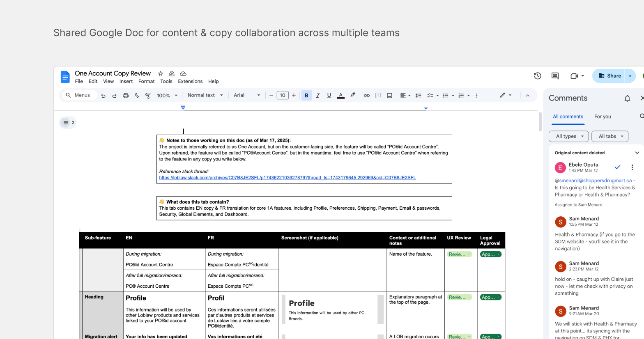Increase font size with plus
This screenshot has width=644, height=339.
tap(294, 95)
